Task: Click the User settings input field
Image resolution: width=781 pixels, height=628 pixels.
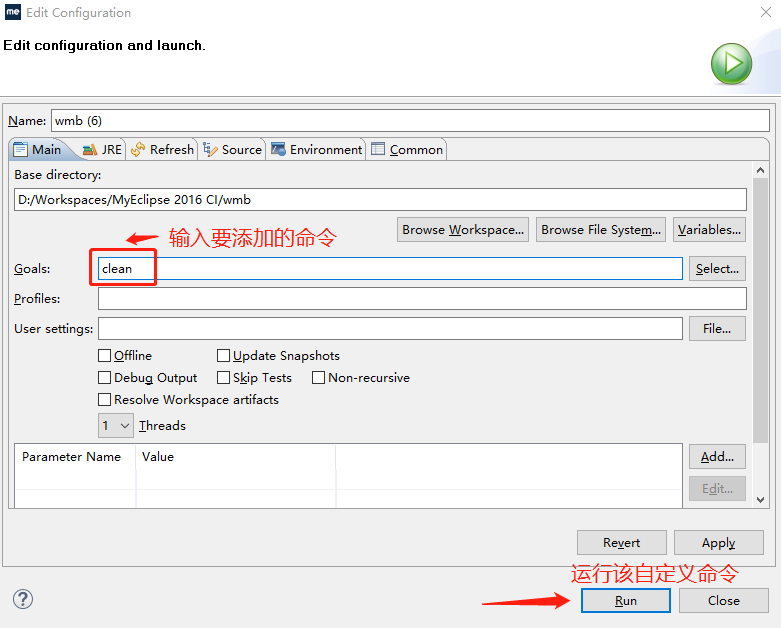Action: click(x=390, y=329)
